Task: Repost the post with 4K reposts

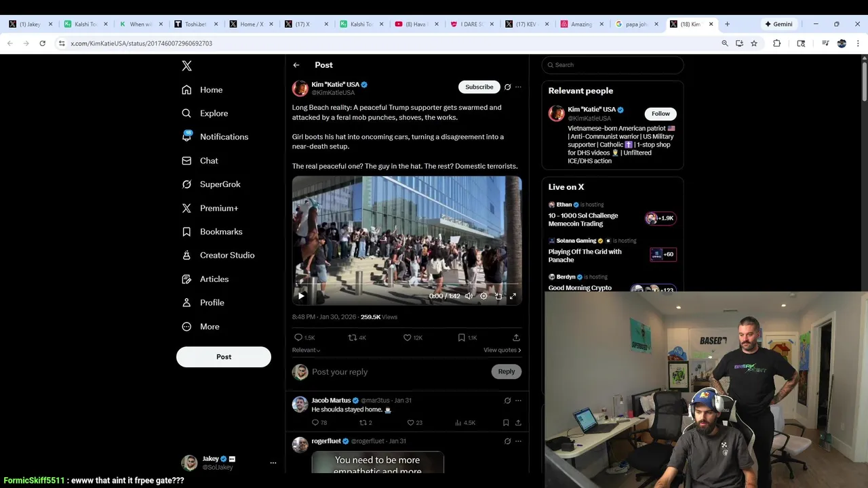Action: (x=357, y=338)
